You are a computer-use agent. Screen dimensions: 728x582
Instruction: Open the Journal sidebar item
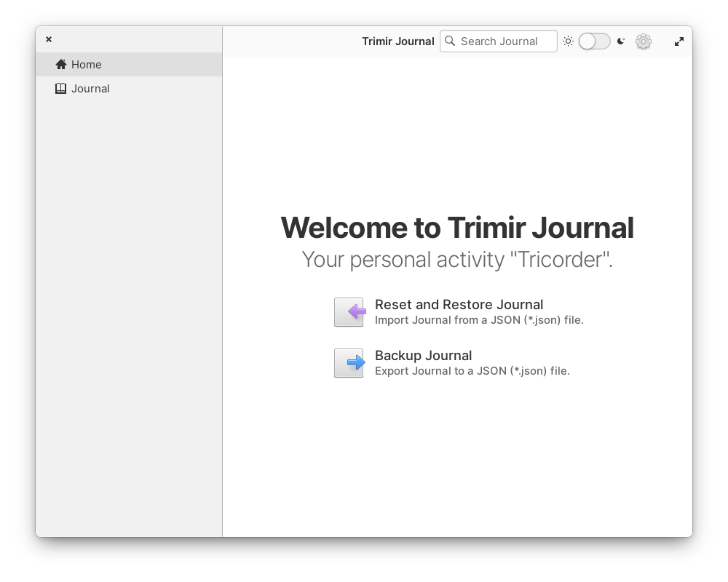click(129, 89)
